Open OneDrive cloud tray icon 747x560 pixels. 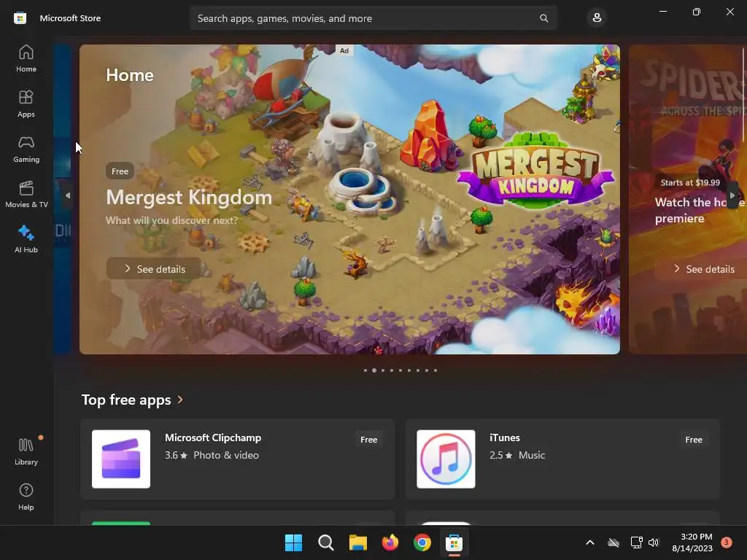614,542
